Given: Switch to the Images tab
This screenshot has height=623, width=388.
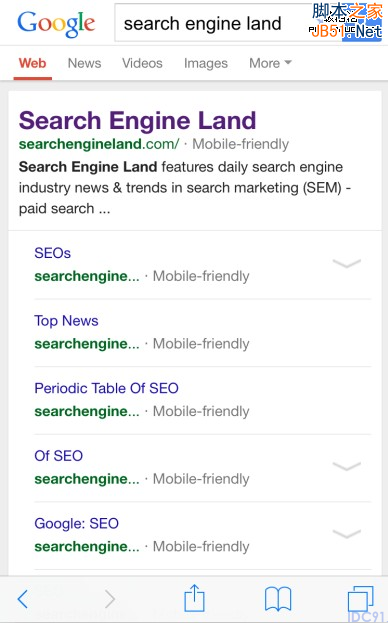Looking at the screenshot, I should coord(206,63).
